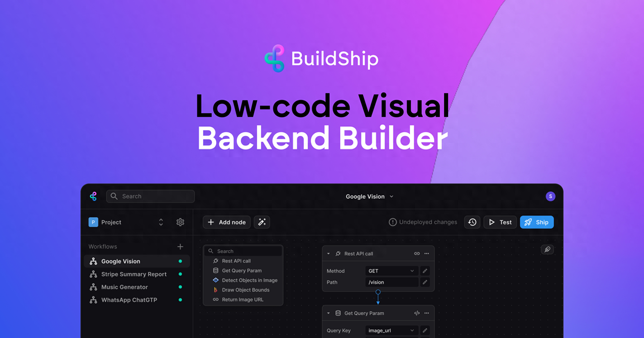The height and width of the screenshot is (338, 644).
Task: Click the workflow settings gear icon
Action: (x=180, y=222)
